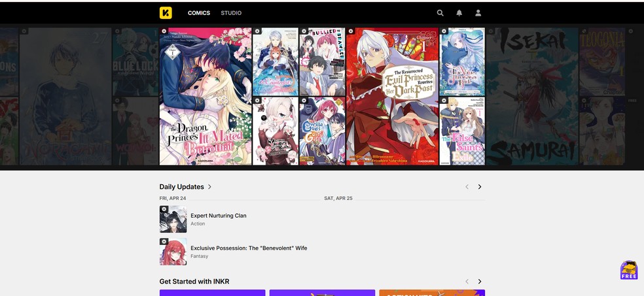Go to next Get Started with INKR card
The image size is (644, 296).
tap(479, 282)
